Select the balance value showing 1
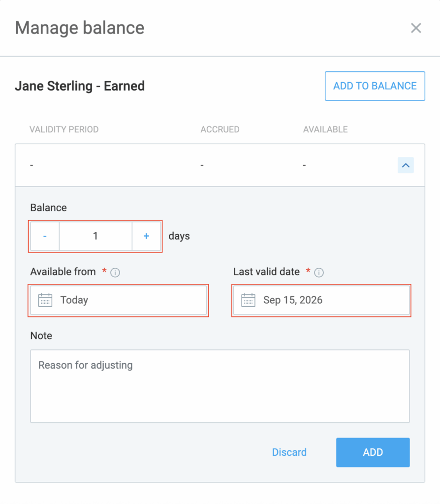The height and width of the screenshot is (504, 440). click(95, 236)
